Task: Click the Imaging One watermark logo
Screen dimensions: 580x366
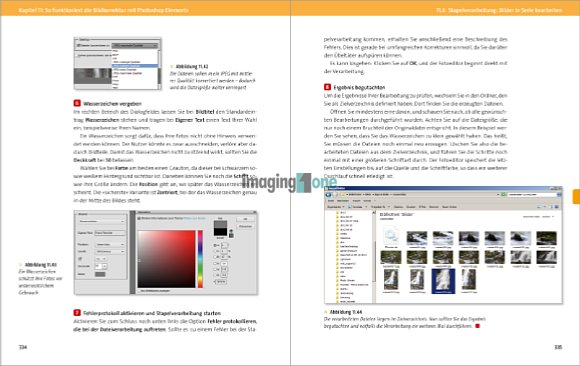Action: pos(289,183)
